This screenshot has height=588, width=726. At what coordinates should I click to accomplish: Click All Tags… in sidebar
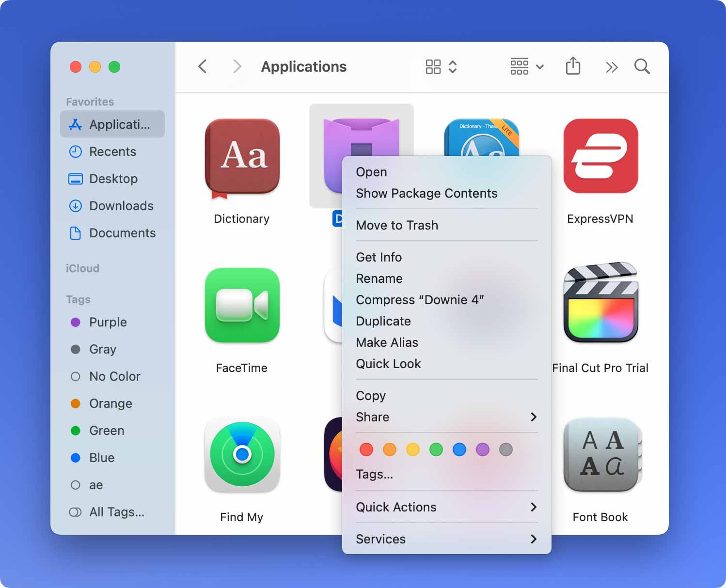[116, 512]
